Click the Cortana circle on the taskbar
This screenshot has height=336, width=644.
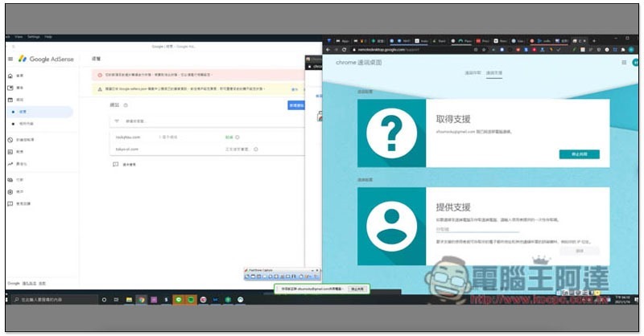coord(104,300)
